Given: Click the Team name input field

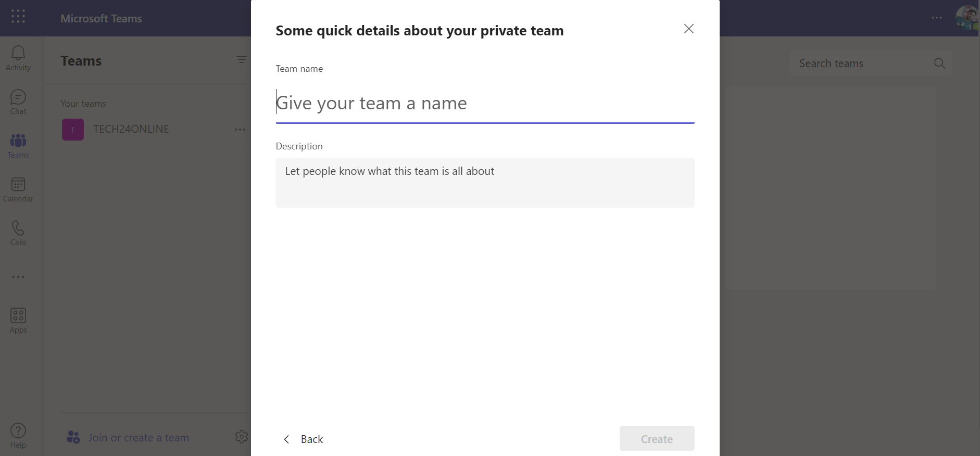Looking at the screenshot, I should pos(484,103).
